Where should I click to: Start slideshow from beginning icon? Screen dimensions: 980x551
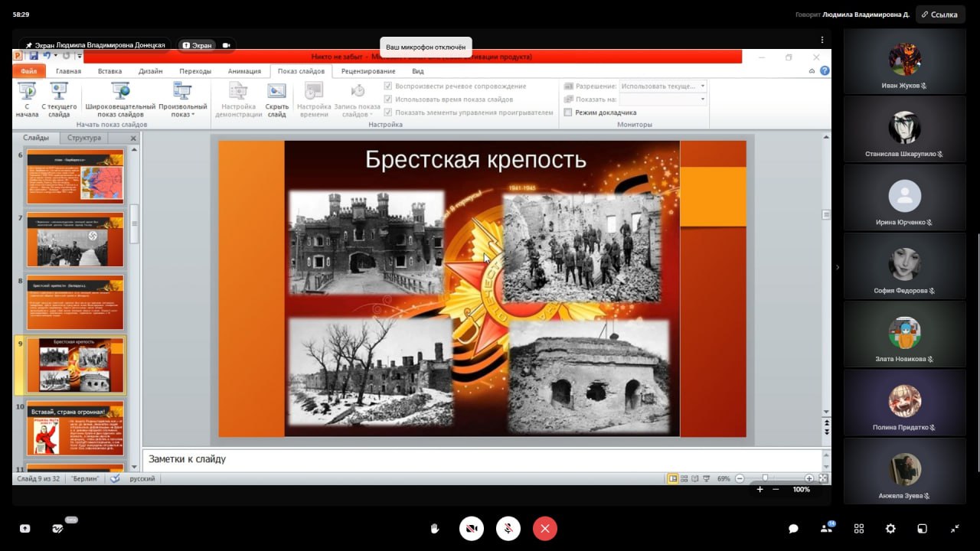pyautogui.click(x=28, y=91)
